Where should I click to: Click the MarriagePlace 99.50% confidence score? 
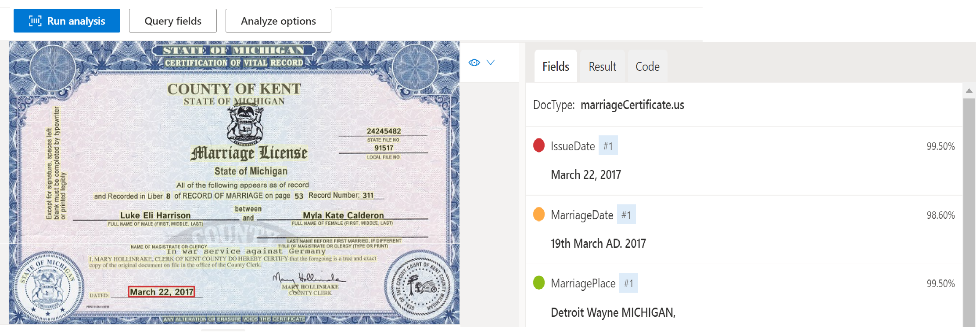(x=941, y=283)
